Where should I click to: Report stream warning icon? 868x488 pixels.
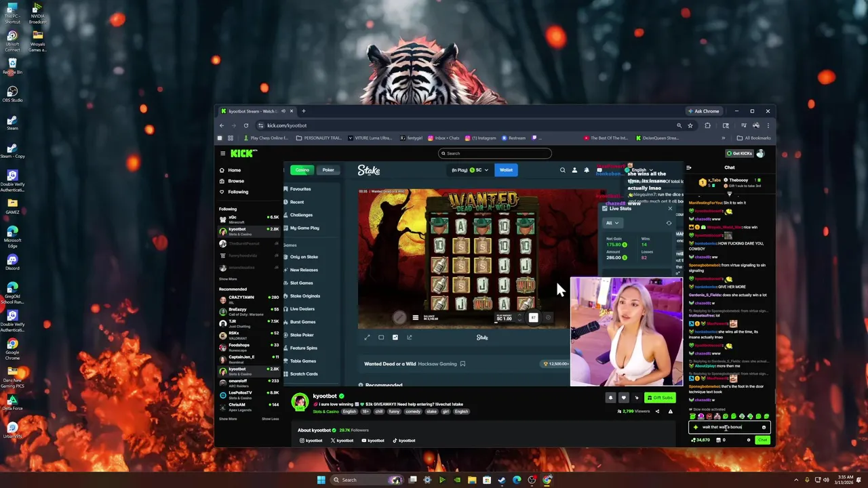pos(671,411)
